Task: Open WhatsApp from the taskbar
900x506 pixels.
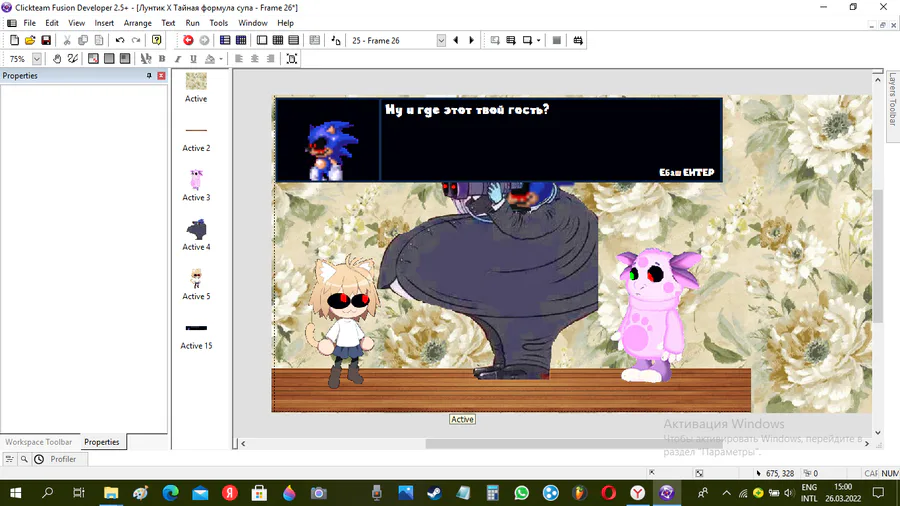Action: pyautogui.click(x=521, y=493)
